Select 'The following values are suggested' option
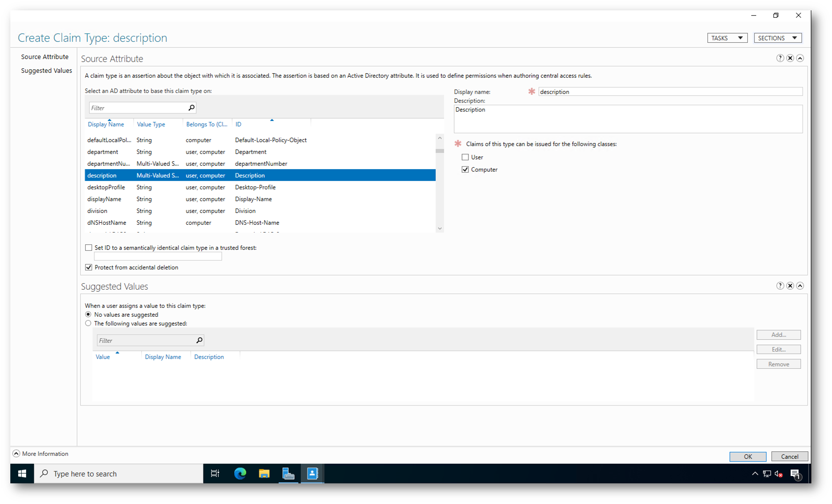 [88, 324]
